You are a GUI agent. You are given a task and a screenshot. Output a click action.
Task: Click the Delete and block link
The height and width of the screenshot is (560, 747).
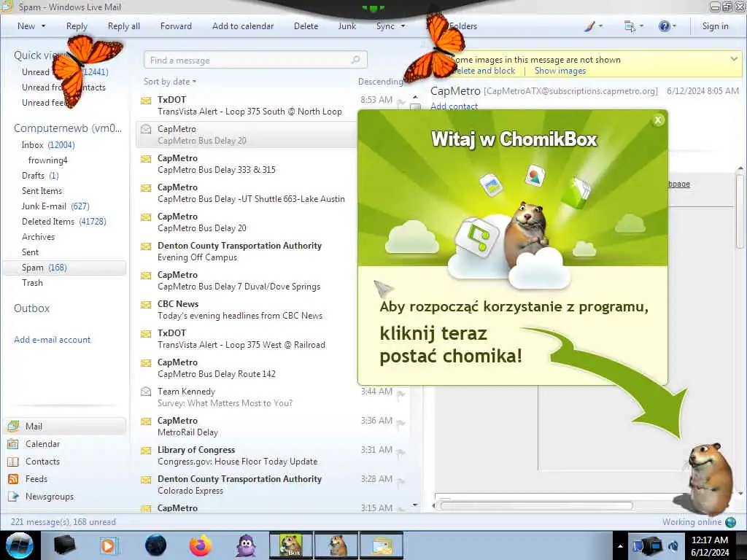click(x=482, y=71)
